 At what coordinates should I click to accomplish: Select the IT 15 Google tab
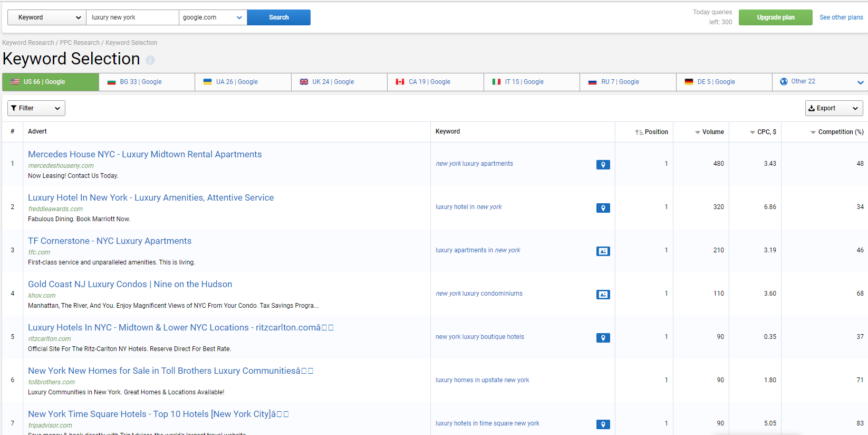pos(532,82)
